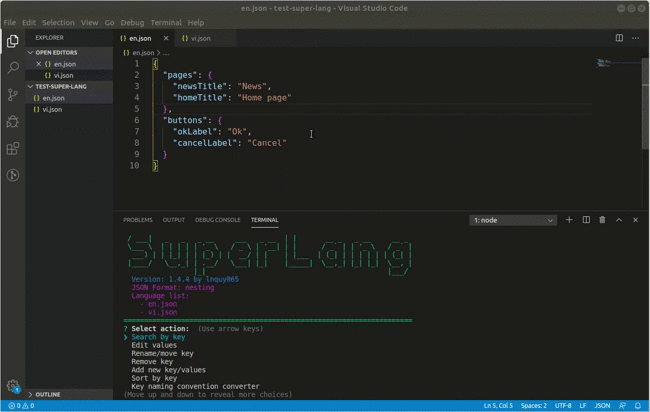
Task: Select the Terminal panel tab
Action: point(264,220)
